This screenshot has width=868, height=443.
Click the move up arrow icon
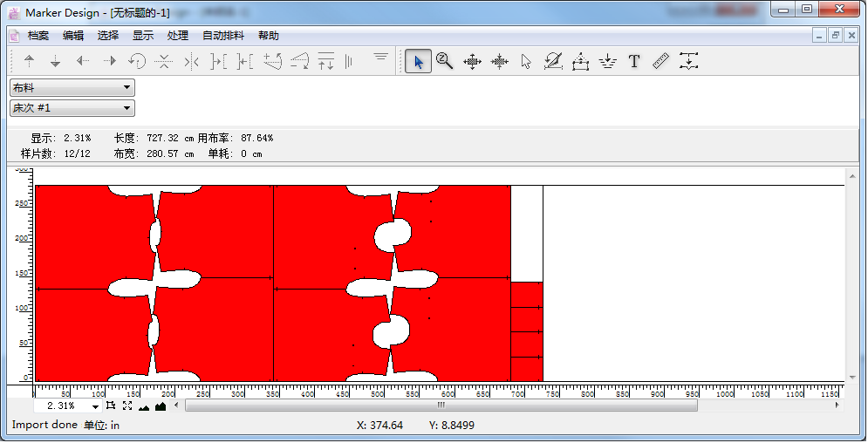coord(29,62)
